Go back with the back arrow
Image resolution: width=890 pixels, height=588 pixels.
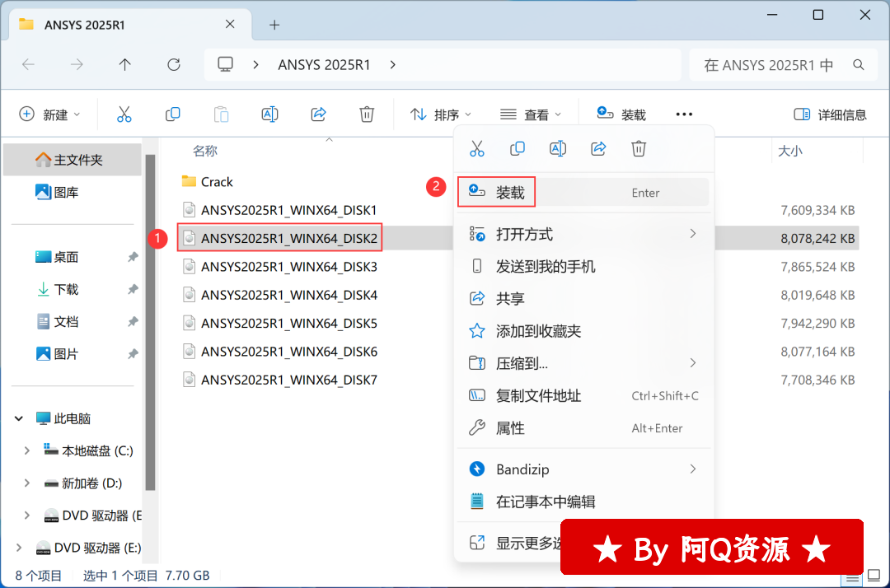pyautogui.click(x=28, y=64)
